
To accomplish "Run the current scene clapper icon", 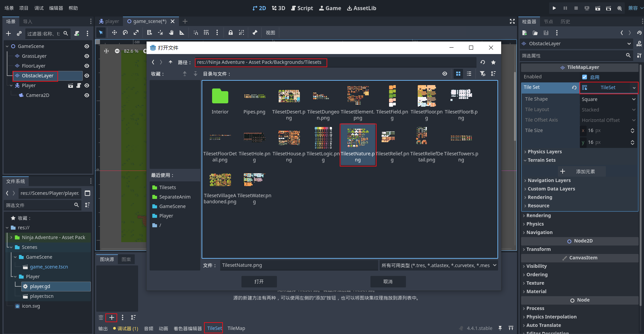I will tap(597, 8).
